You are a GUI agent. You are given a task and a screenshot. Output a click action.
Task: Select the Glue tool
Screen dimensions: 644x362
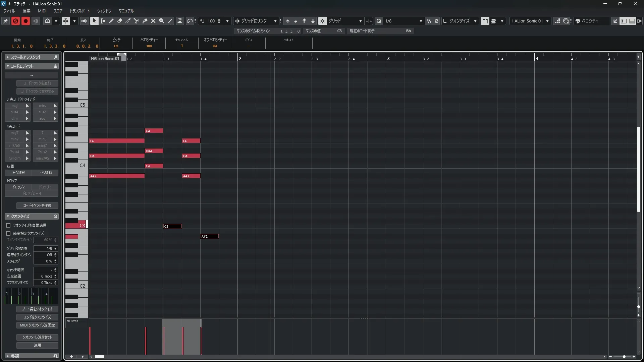145,21
